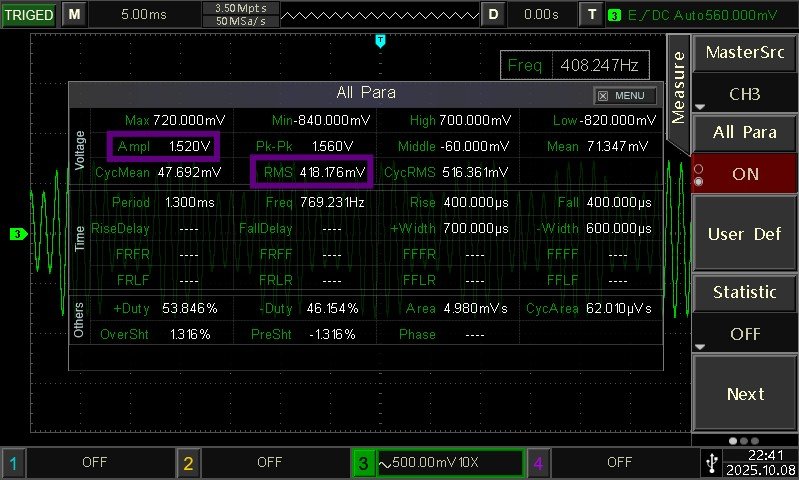Click the vertical Measure tab
Image resolution: width=799 pixels, height=480 pixels.
click(678, 88)
